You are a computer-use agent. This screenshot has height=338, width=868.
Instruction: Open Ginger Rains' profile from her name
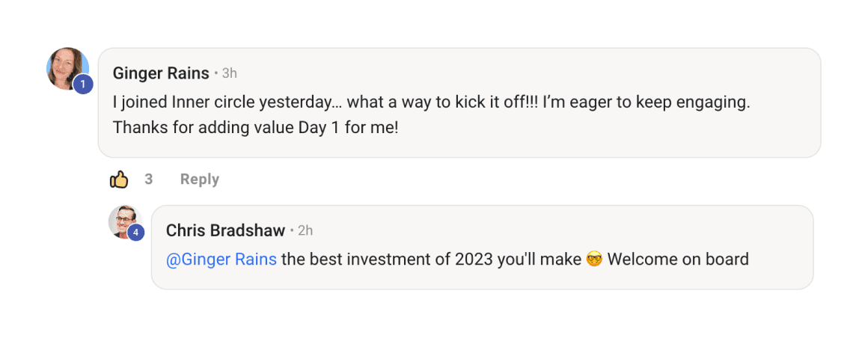click(x=161, y=73)
